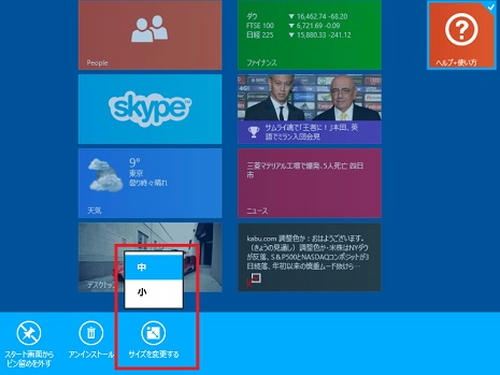Open the sports photo of two men
This screenshot has height=375, width=500.
coord(309,97)
